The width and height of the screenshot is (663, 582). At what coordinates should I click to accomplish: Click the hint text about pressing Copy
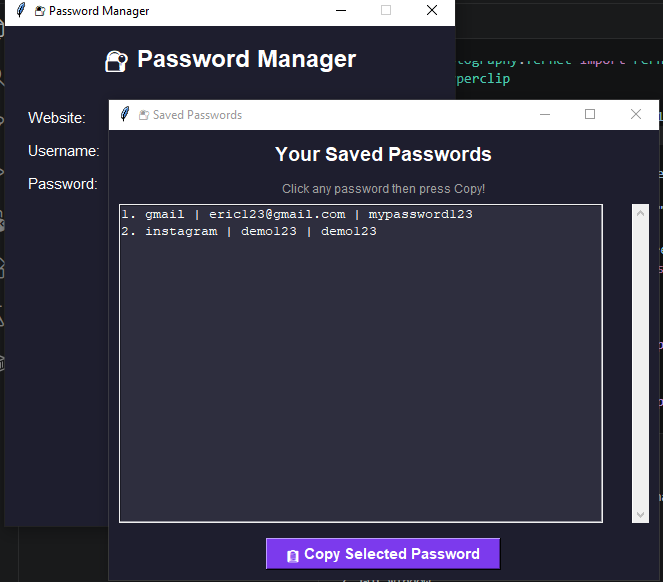tap(383, 189)
